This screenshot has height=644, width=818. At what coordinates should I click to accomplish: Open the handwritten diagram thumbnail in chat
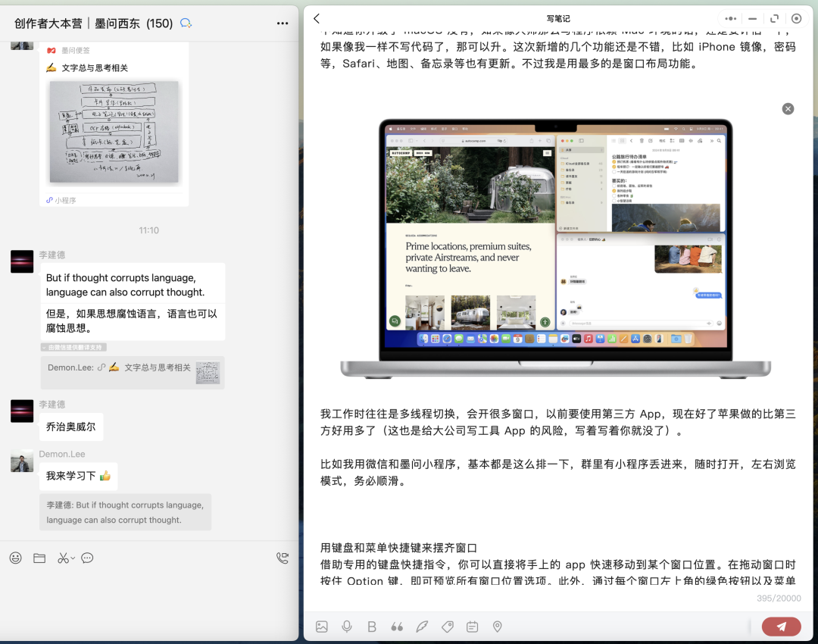(x=114, y=132)
